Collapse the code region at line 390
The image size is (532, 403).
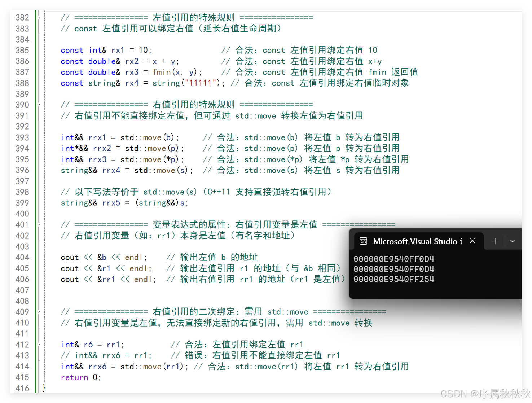click(x=39, y=105)
